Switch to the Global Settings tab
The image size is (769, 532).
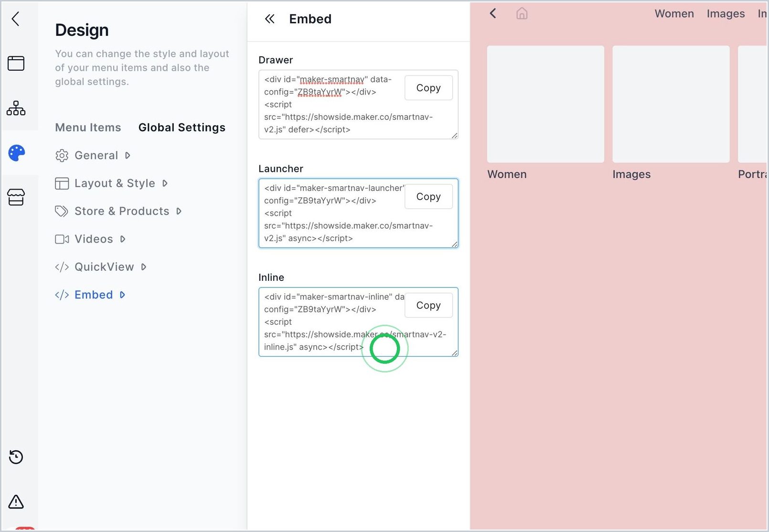pos(182,128)
